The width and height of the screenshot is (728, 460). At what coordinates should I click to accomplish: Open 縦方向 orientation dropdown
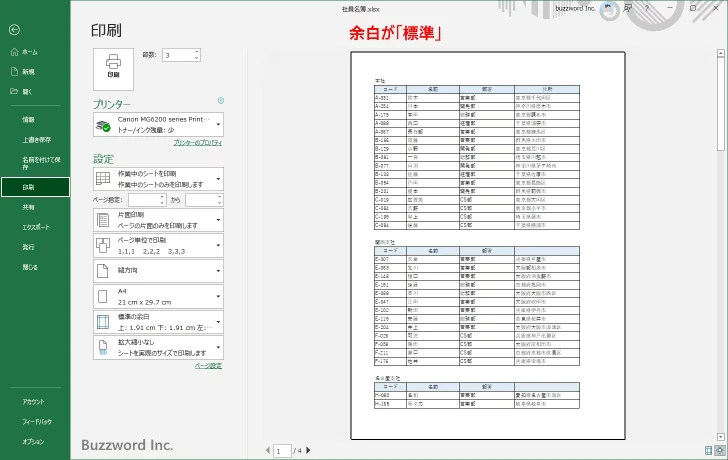point(158,271)
